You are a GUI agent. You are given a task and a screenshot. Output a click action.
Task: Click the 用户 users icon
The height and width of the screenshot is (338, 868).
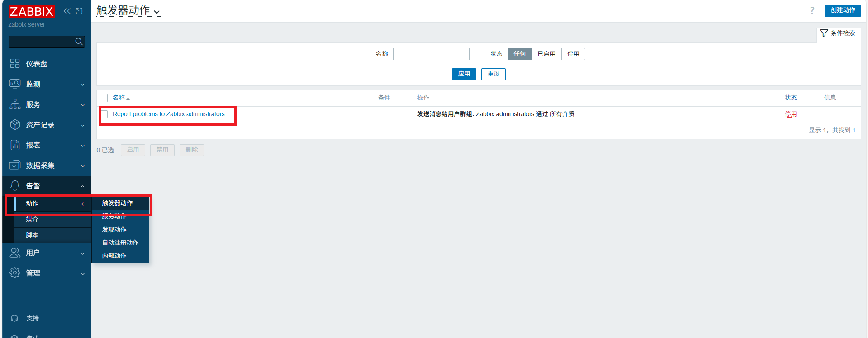(15, 253)
